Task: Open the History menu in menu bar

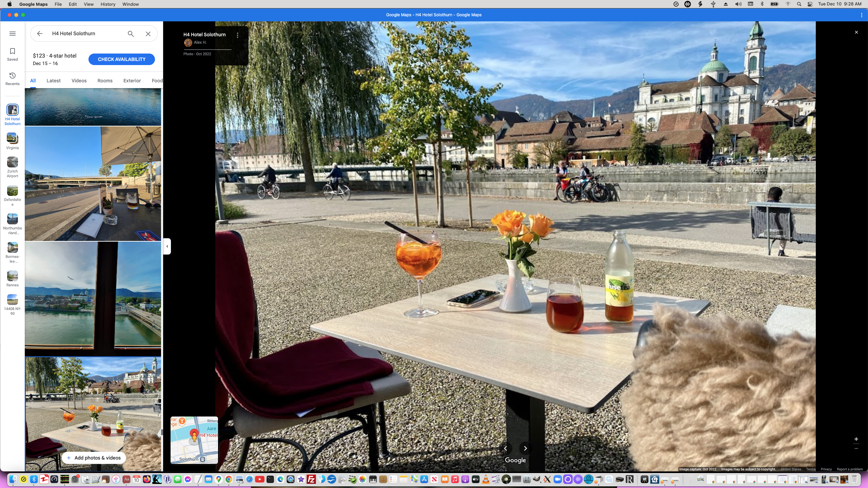Action: coord(108,4)
